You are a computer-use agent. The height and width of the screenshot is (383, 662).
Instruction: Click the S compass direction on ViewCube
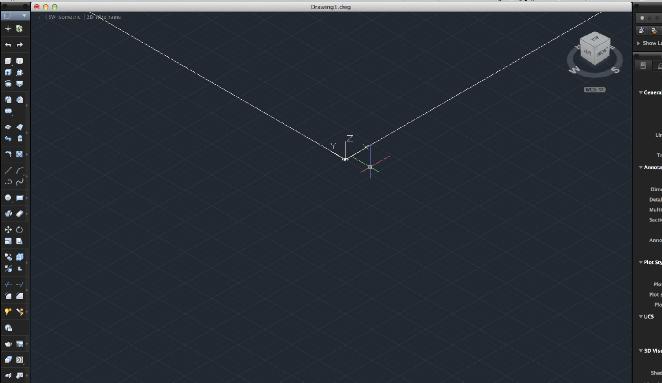[x=616, y=70]
